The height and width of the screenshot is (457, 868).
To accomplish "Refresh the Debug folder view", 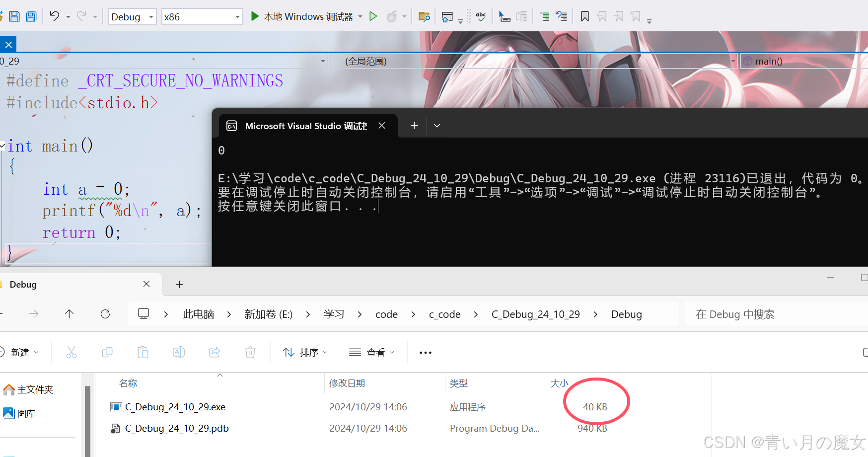I will [105, 314].
